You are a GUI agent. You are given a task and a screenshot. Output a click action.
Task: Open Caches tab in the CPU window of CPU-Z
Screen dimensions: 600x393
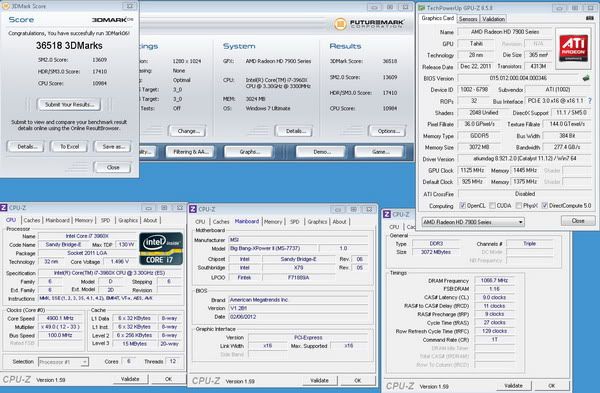(32, 220)
